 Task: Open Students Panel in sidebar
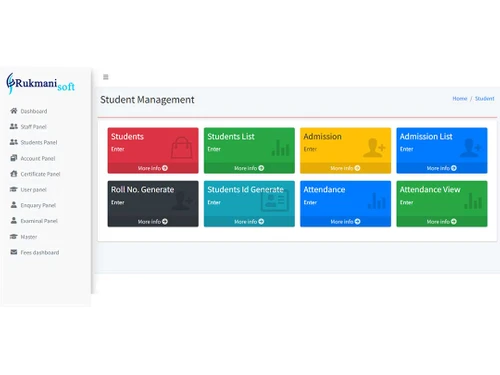click(x=39, y=143)
